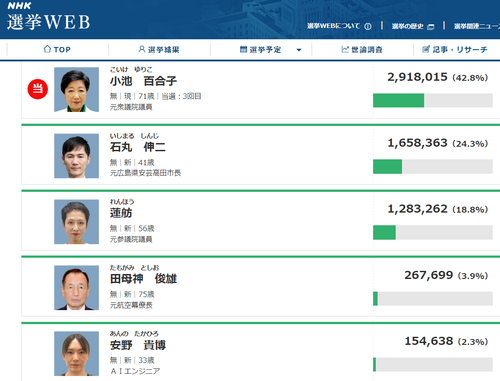500x381 pixels.
Task: Click the text 元参議院議員
Action: pyautogui.click(x=131, y=239)
